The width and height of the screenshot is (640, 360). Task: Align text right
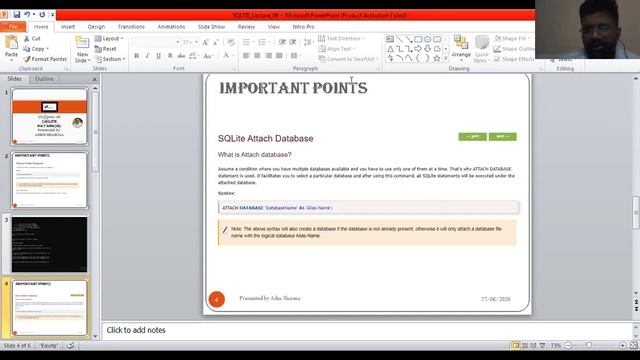click(x=268, y=56)
